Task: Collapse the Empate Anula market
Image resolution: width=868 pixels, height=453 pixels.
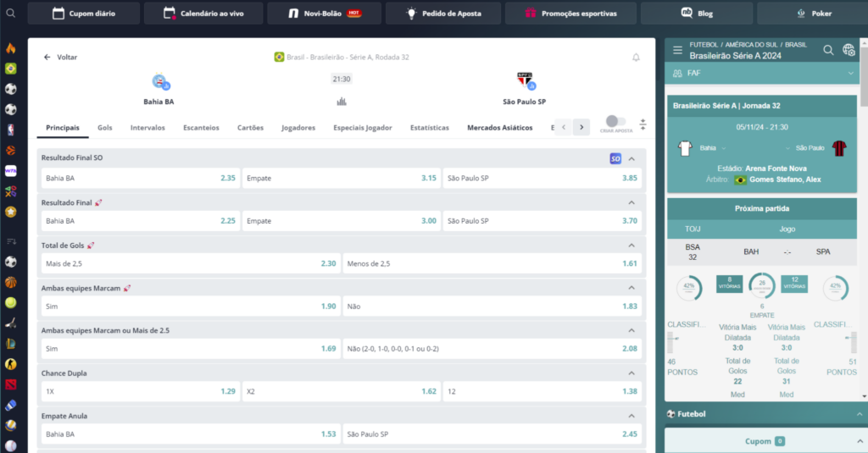Action: pos(632,416)
